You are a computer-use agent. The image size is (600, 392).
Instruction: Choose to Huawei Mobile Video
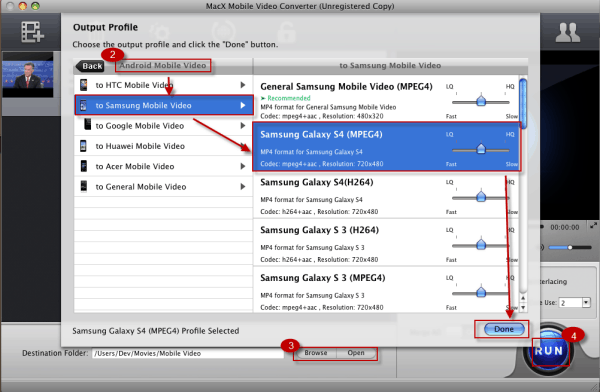(163, 146)
